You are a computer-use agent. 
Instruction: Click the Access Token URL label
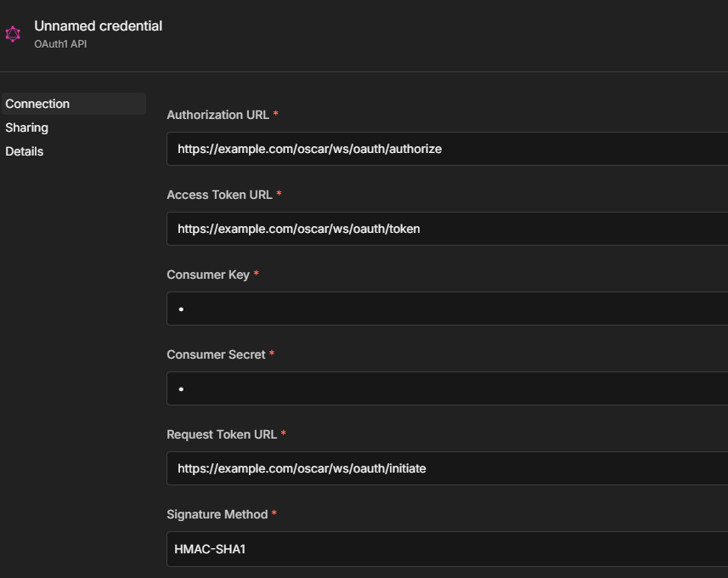coord(219,195)
